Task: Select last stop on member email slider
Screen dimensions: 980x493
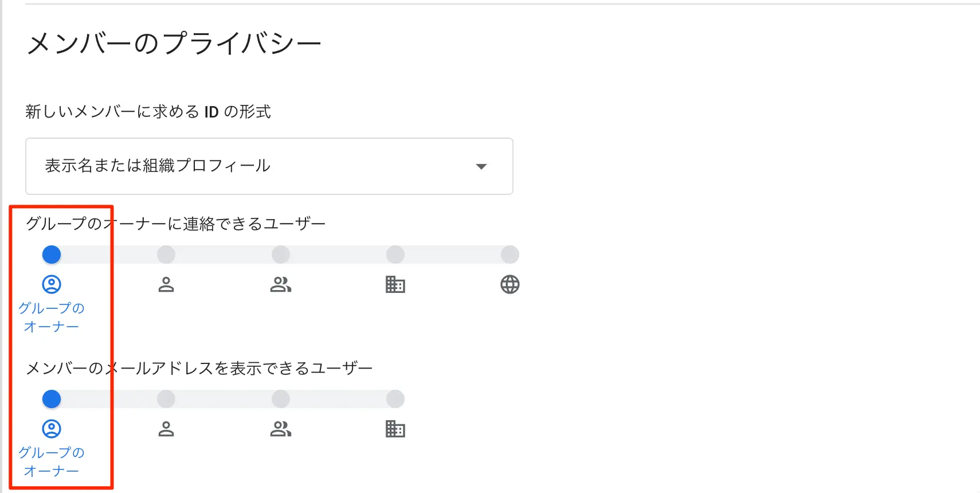Action: (x=395, y=399)
